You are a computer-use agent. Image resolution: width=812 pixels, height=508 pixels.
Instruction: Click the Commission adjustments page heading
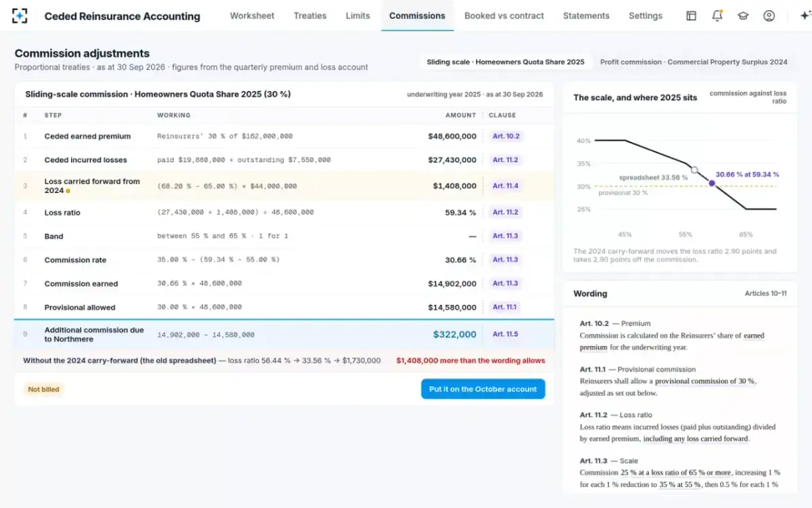(82, 54)
